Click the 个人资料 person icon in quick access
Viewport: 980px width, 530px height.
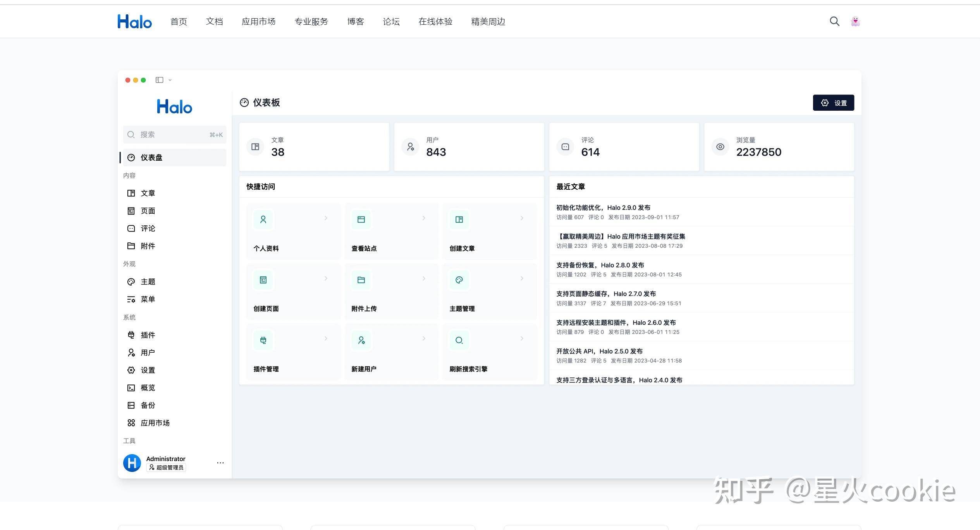tap(263, 220)
